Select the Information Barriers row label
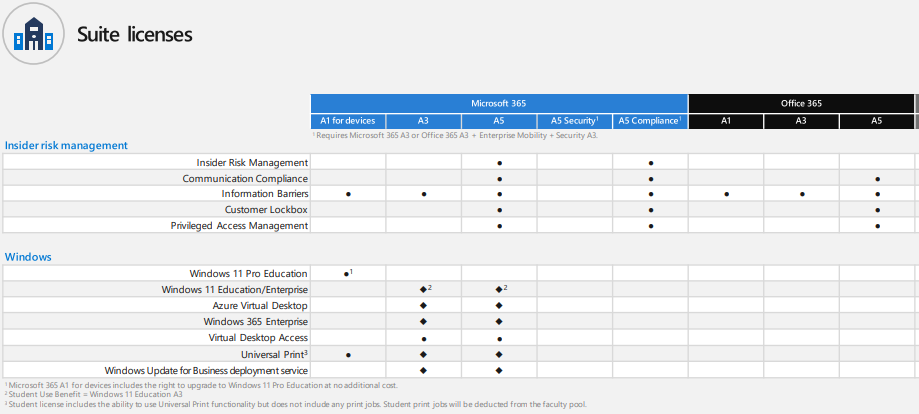Screen dimensions: 919x414 point(265,194)
